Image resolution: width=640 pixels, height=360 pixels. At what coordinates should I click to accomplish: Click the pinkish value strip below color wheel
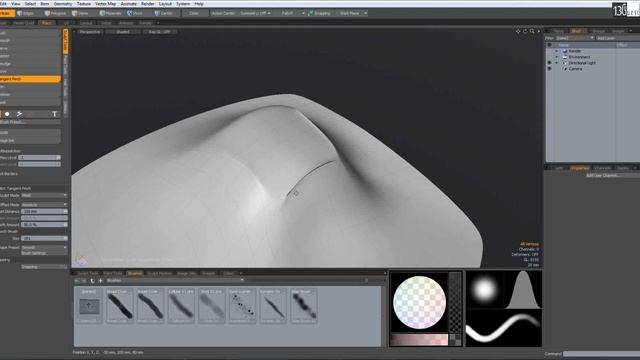click(419, 339)
